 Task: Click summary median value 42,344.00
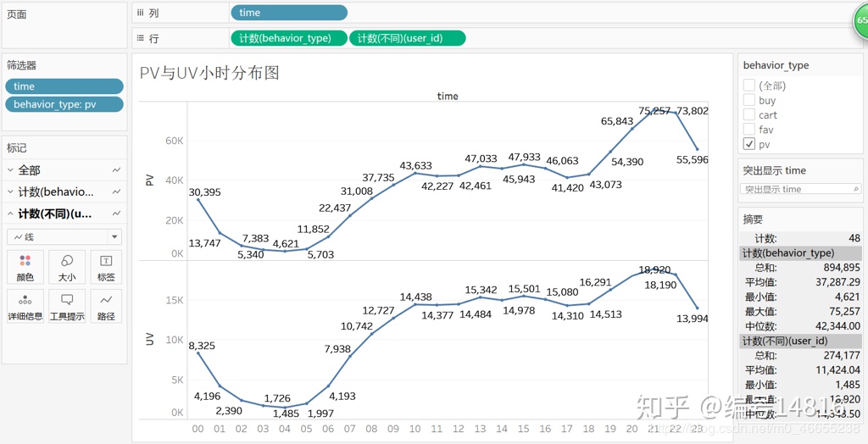(837, 326)
